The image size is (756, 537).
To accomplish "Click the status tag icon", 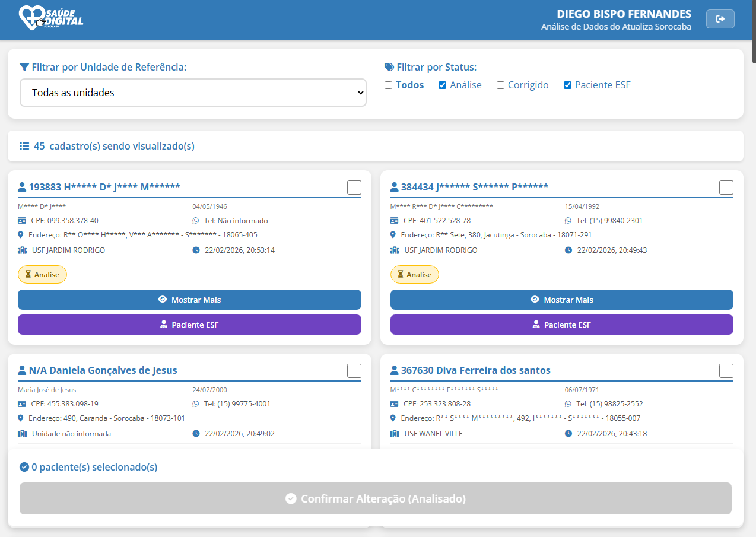I will (x=389, y=67).
